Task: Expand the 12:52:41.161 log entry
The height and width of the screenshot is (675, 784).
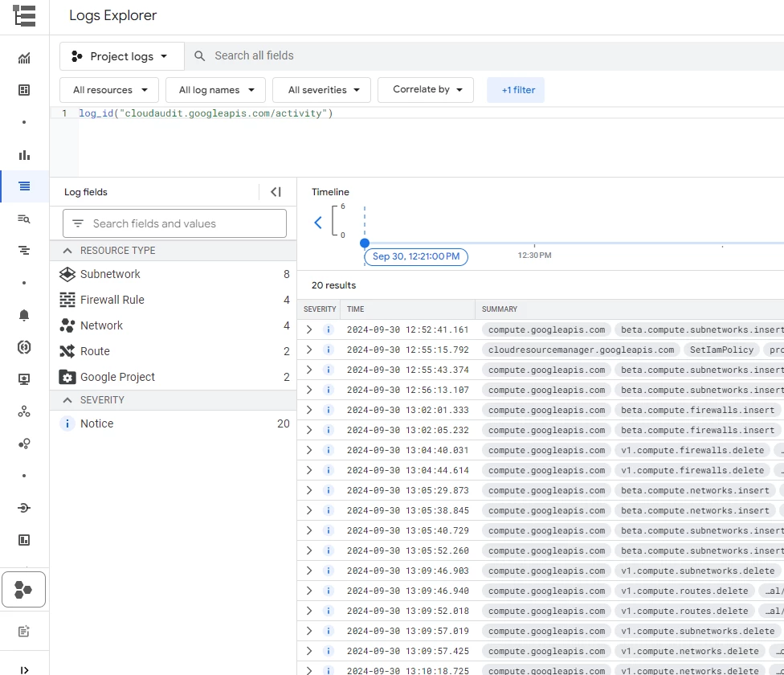Action: point(309,329)
